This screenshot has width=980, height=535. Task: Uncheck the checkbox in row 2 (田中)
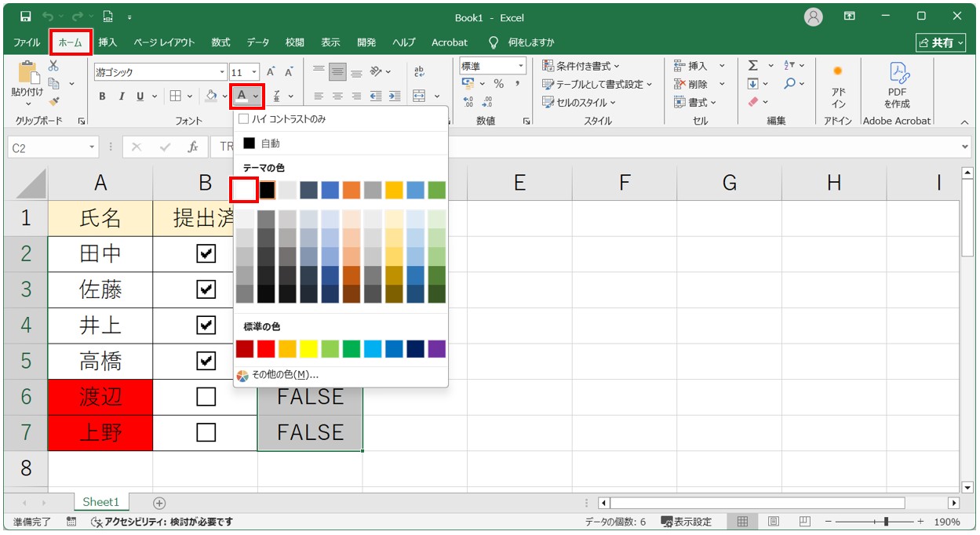pyautogui.click(x=206, y=253)
